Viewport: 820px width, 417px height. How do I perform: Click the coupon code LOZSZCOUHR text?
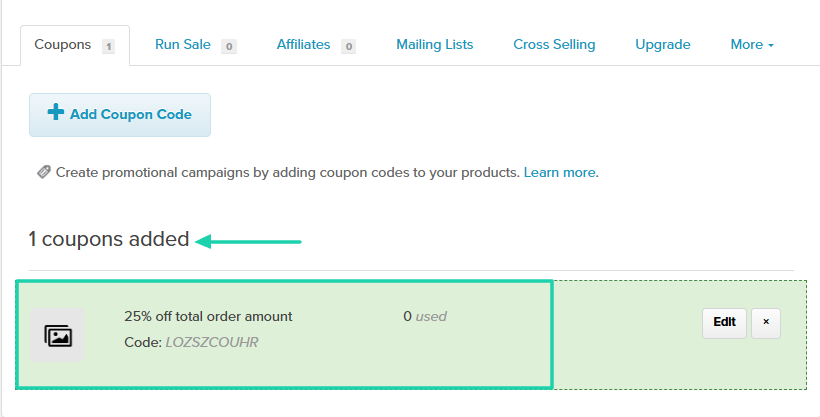[x=212, y=343]
